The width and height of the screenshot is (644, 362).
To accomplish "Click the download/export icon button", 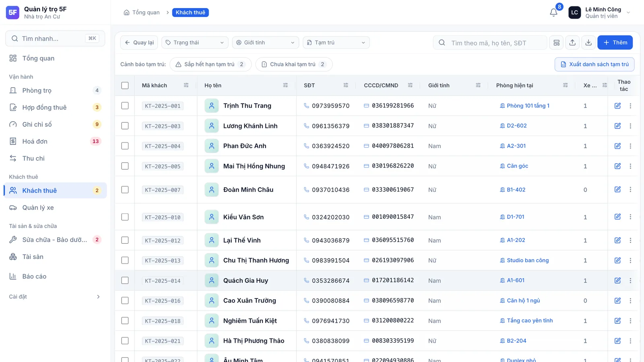I will [x=588, y=43].
